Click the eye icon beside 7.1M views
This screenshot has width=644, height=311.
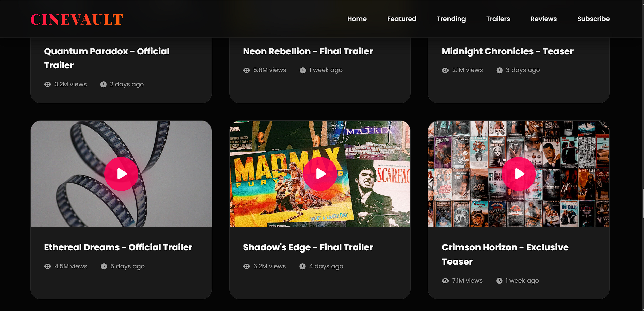(x=445, y=281)
